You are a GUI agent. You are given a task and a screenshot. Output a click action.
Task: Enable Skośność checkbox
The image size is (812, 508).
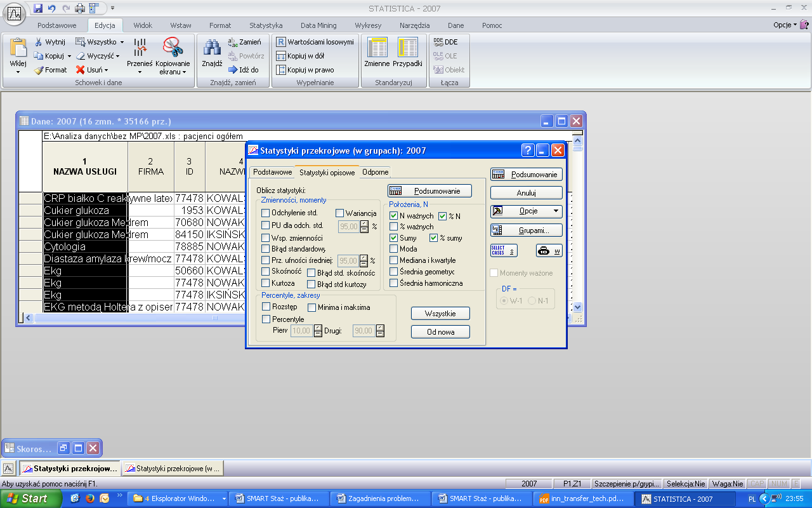pyautogui.click(x=266, y=271)
